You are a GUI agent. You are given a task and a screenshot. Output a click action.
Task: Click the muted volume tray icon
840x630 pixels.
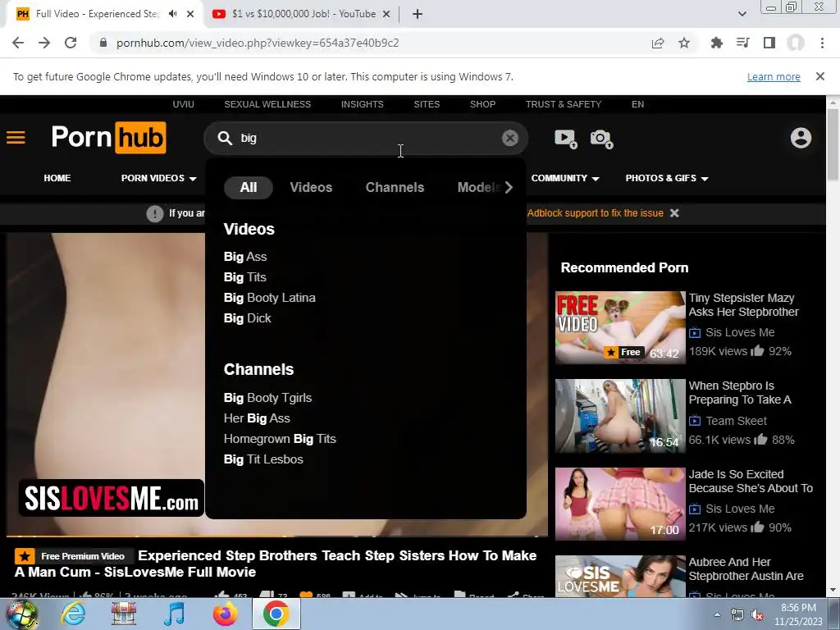pos(757,615)
